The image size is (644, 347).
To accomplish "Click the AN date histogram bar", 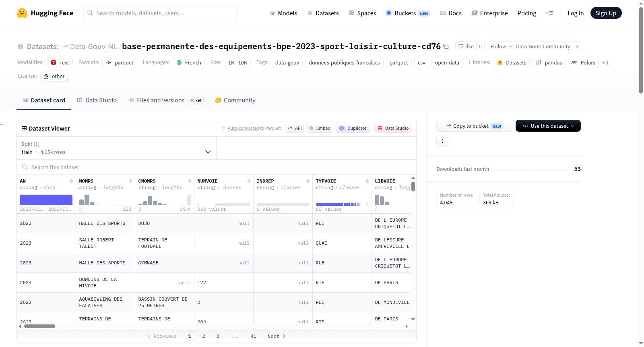I will 46,200.
